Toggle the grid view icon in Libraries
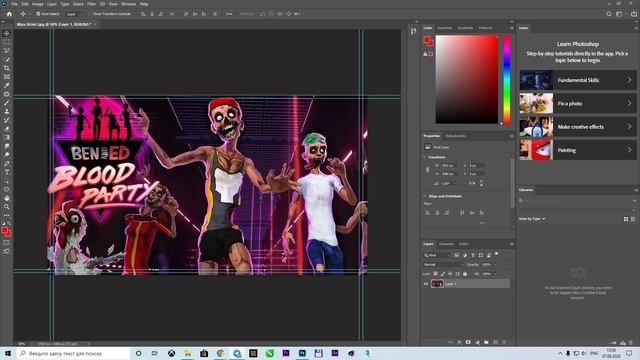This screenshot has height=360, width=640. (626, 219)
